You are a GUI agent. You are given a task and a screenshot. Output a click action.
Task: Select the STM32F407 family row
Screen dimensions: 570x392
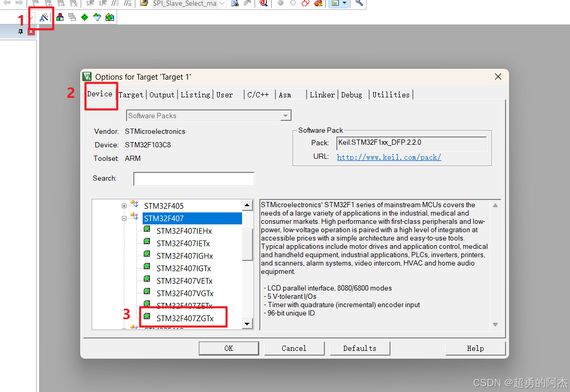pos(192,219)
